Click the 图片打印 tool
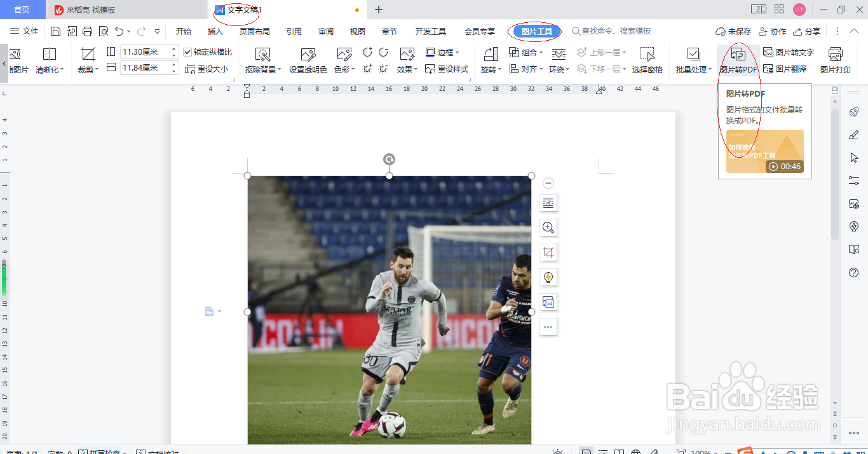 point(836,61)
